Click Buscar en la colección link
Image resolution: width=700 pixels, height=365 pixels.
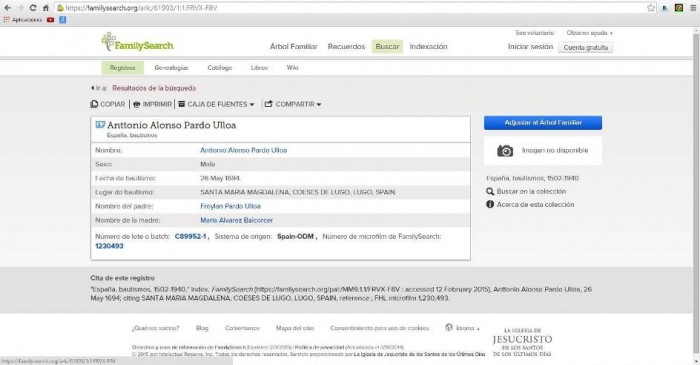(531, 191)
